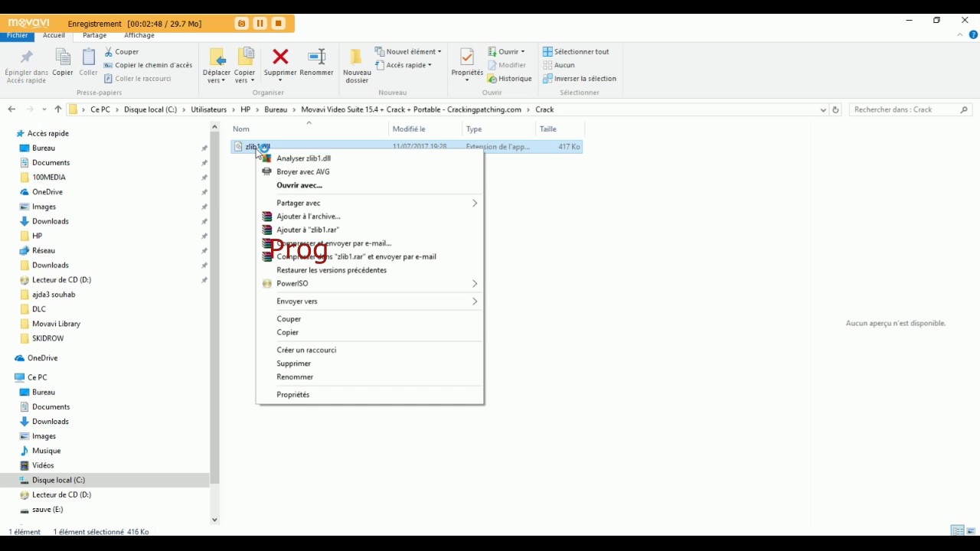Screen dimensions: 980x551
Task: Open the Nouvel élément dropdown
Action: pos(408,51)
